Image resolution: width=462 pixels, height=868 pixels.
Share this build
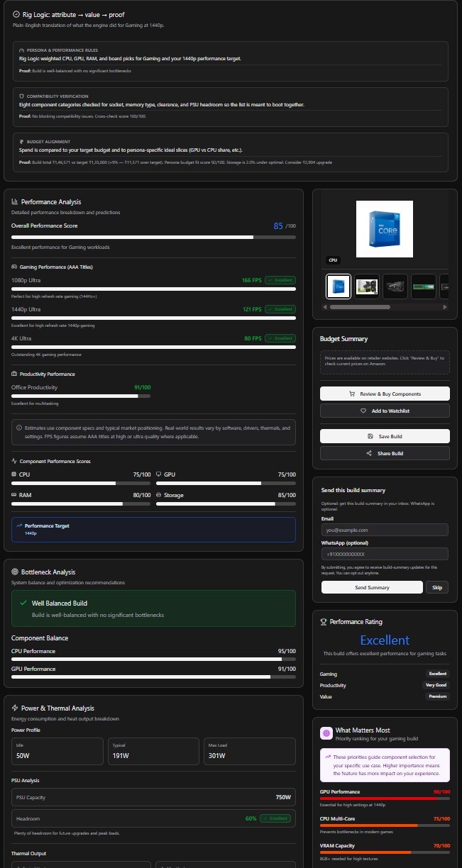pos(385,453)
